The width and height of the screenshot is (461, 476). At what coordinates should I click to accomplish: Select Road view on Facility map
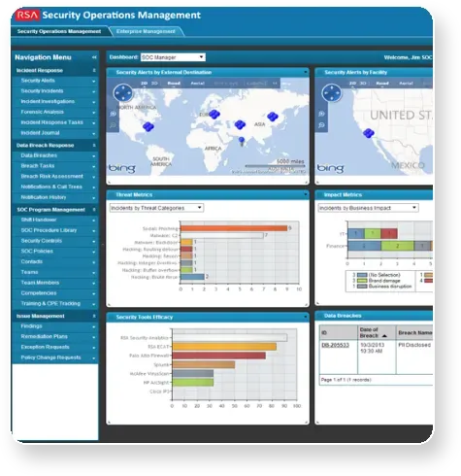tap(382, 84)
